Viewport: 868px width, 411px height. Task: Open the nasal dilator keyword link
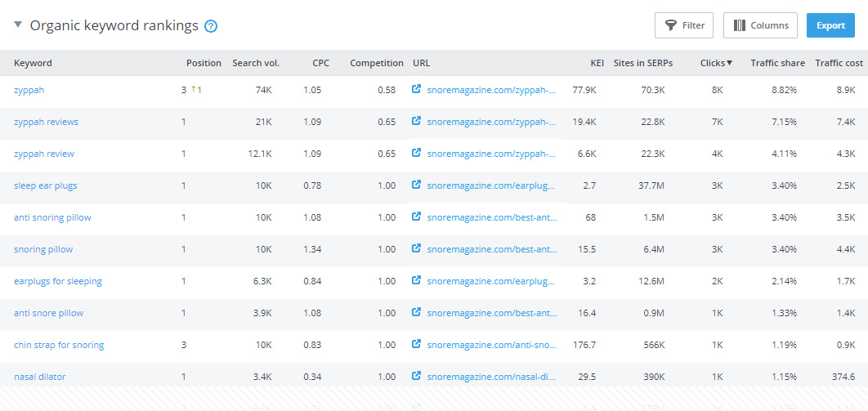(40, 377)
